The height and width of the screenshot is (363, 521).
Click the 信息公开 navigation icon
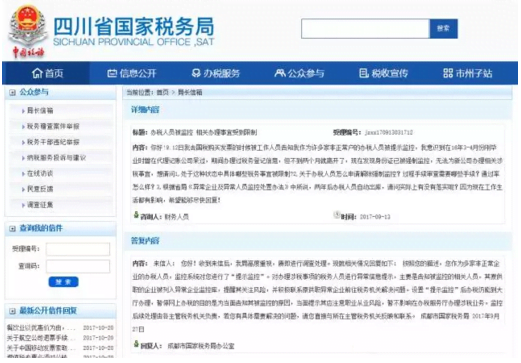click(112, 73)
